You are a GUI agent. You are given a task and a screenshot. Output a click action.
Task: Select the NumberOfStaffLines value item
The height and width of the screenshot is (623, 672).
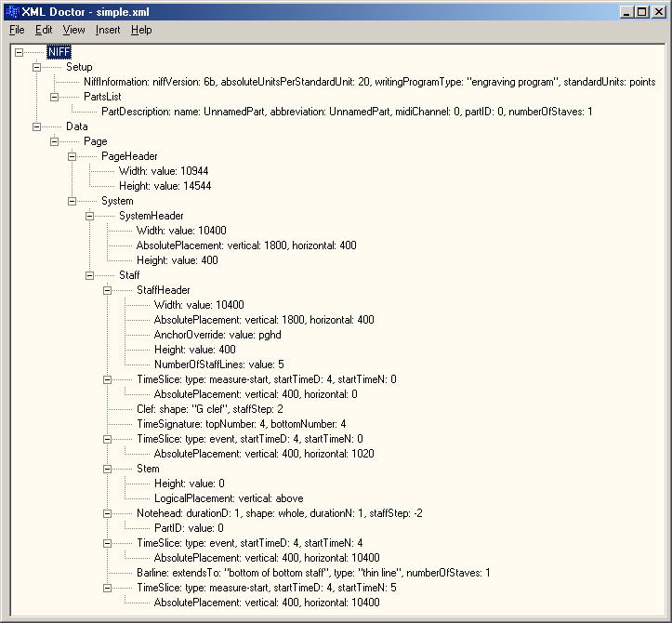[218, 365]
